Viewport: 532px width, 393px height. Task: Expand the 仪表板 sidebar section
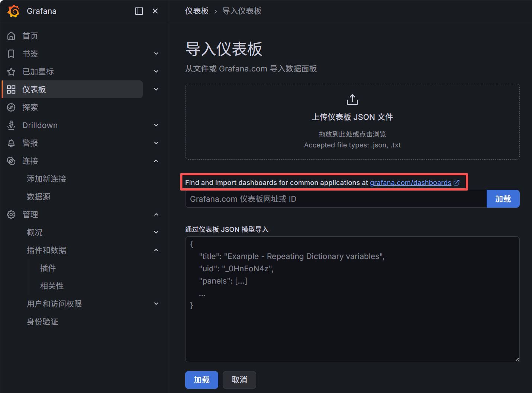(156, 89)
